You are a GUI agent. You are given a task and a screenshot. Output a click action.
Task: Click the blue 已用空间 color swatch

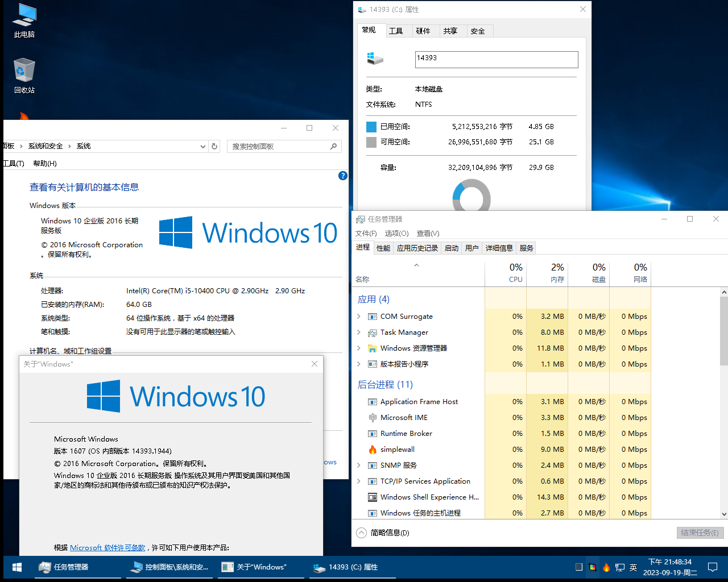[x=371, y=127]
